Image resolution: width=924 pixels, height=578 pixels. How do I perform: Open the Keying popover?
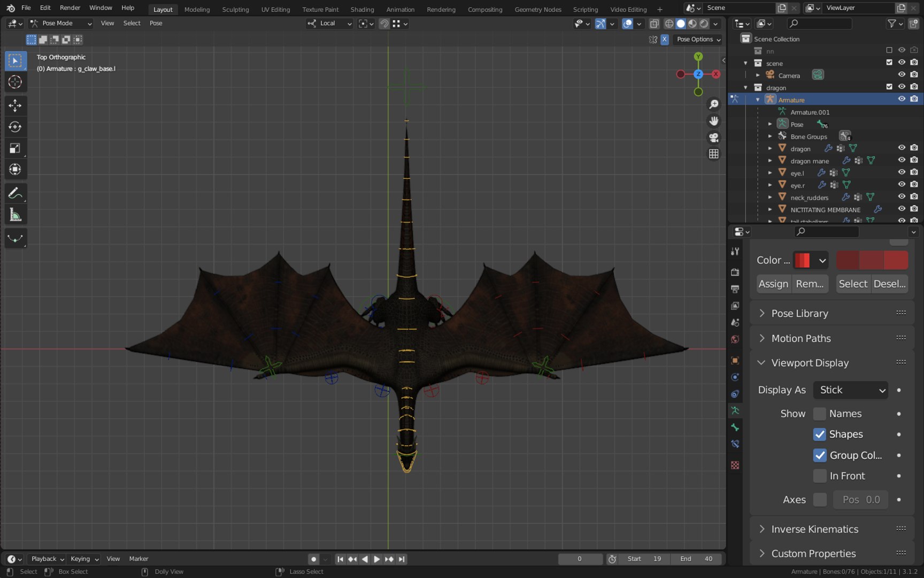84,559
